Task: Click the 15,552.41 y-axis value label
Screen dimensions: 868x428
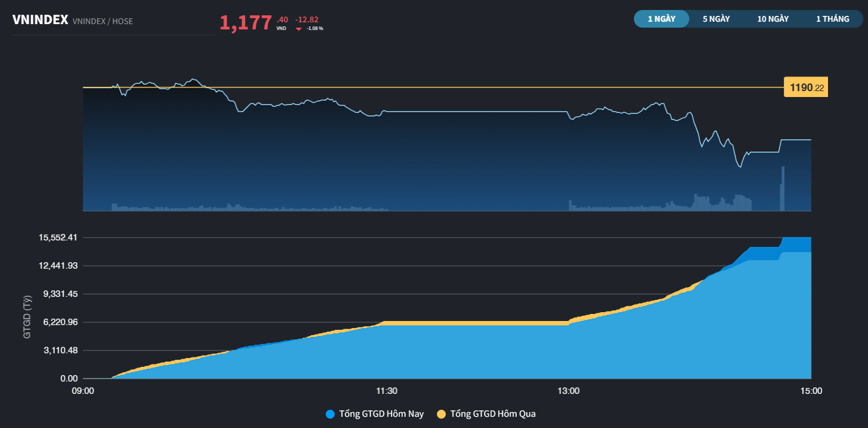Action: [x=58, y=238]
